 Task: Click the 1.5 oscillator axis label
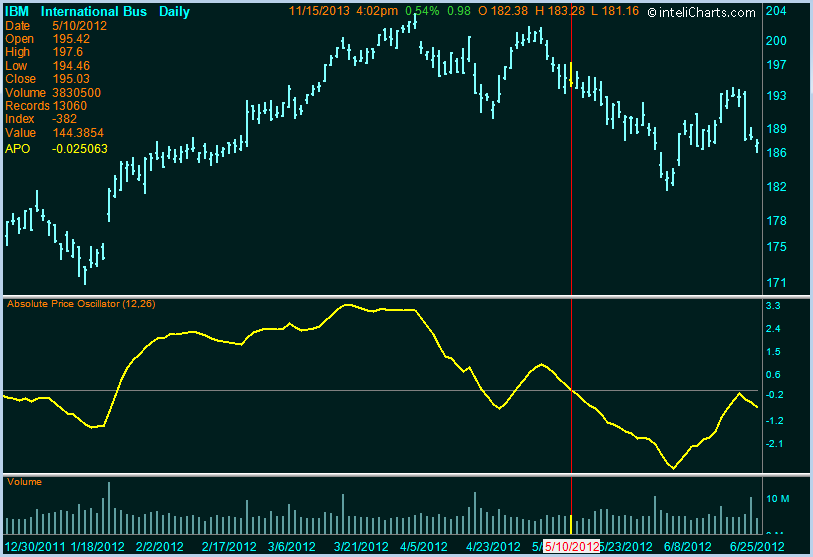(773, 352)
